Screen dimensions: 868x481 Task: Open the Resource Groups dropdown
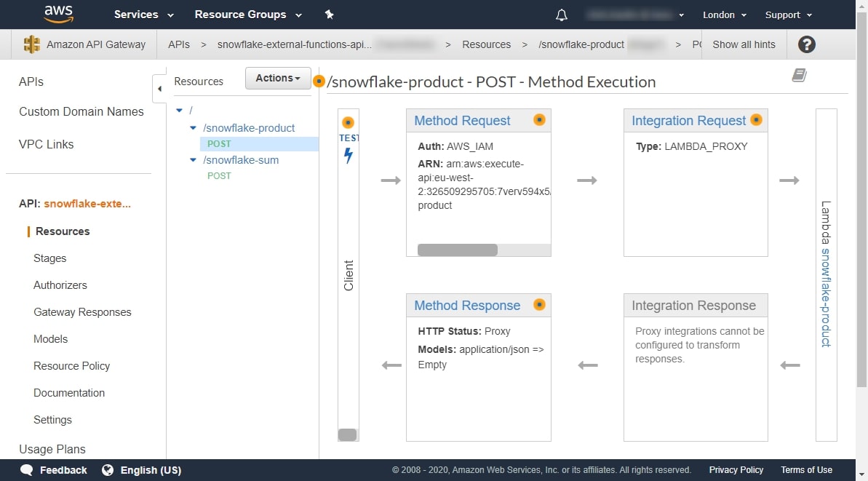point(248,15)
